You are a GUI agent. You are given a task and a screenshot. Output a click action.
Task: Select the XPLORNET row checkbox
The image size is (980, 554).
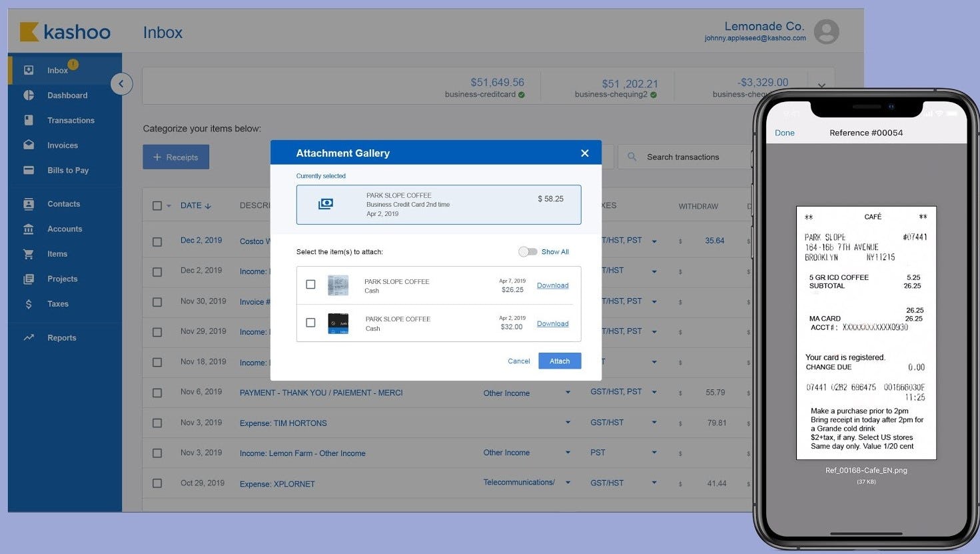(157, 483)
